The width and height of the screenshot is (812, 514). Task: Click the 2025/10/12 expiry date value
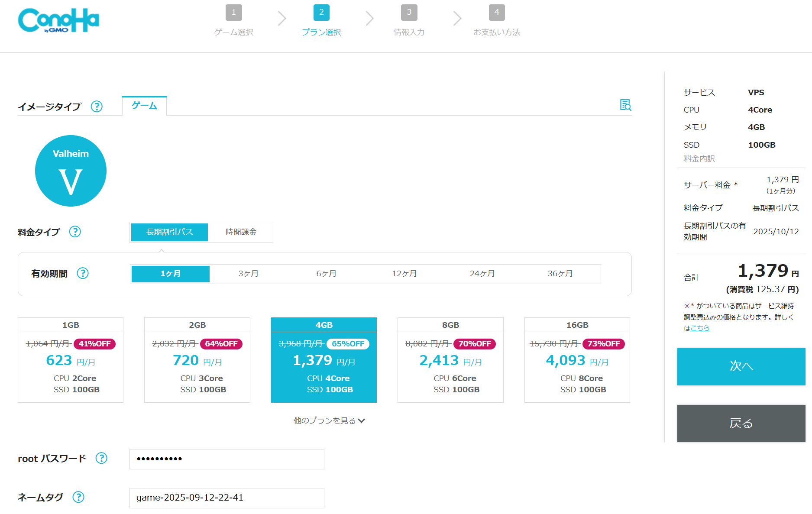(x=776, y=232)
